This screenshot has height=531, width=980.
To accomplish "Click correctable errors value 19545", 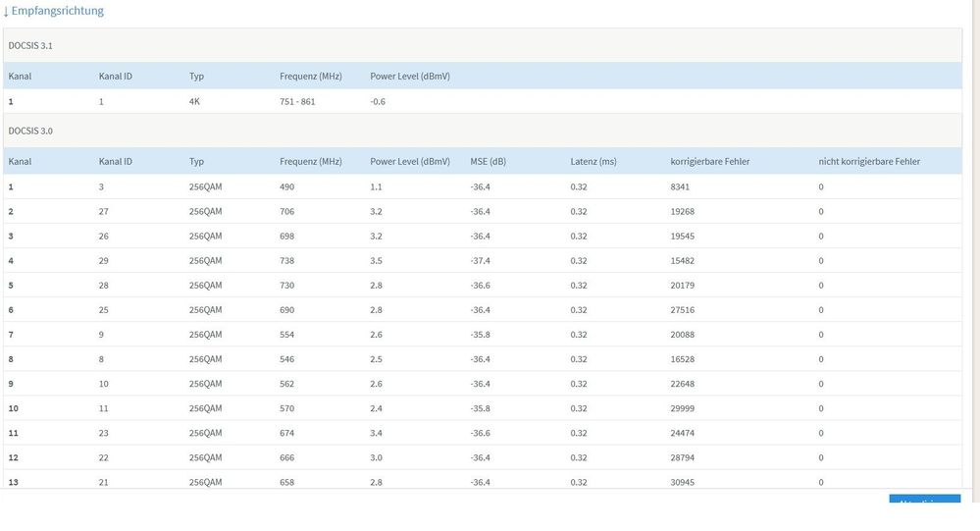I will (683, 237).
